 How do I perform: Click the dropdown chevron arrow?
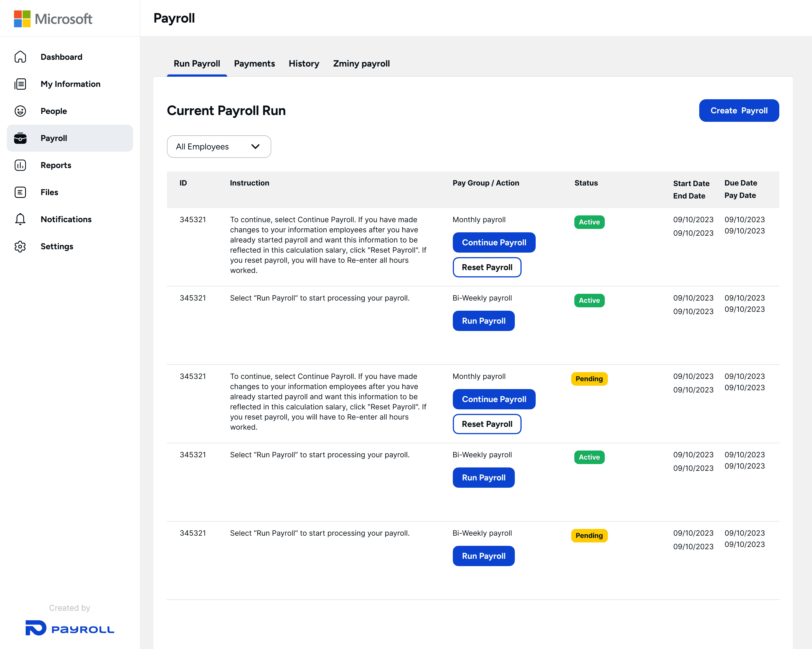coord(255,147)
